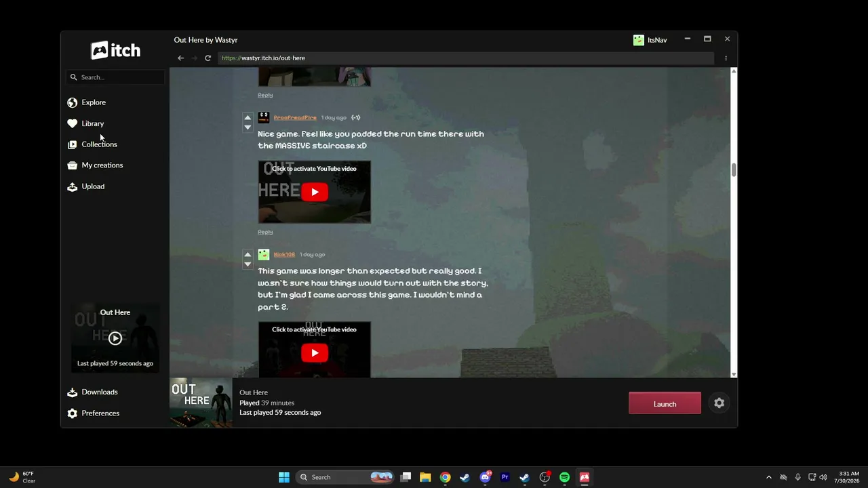Screen dimensions: 868x488
Task: Open the Upload page
Action: tap(93, 186)
